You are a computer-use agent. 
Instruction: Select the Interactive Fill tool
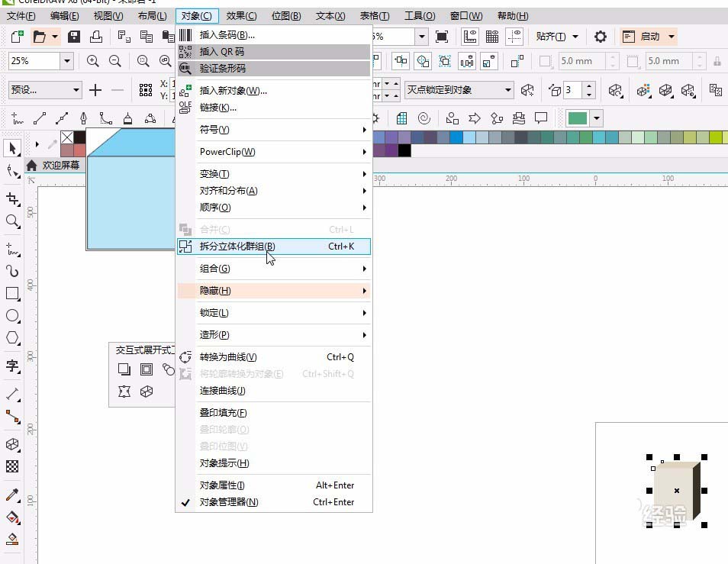12,517
